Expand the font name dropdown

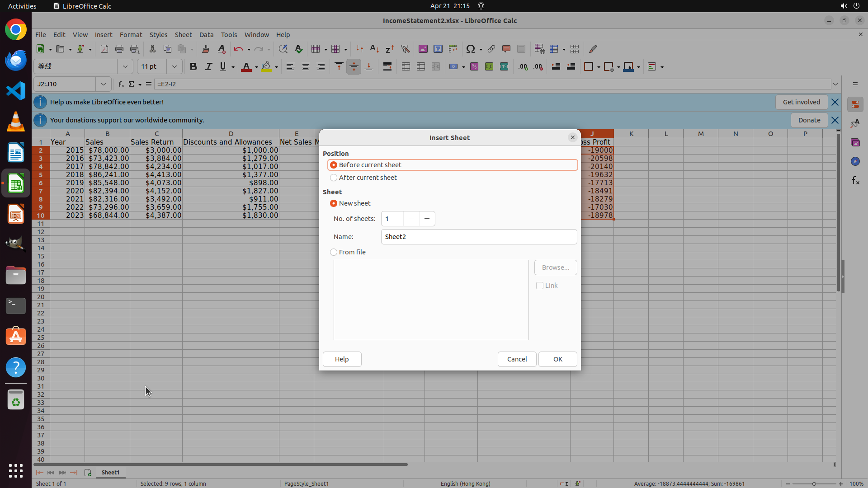point(125,67)
